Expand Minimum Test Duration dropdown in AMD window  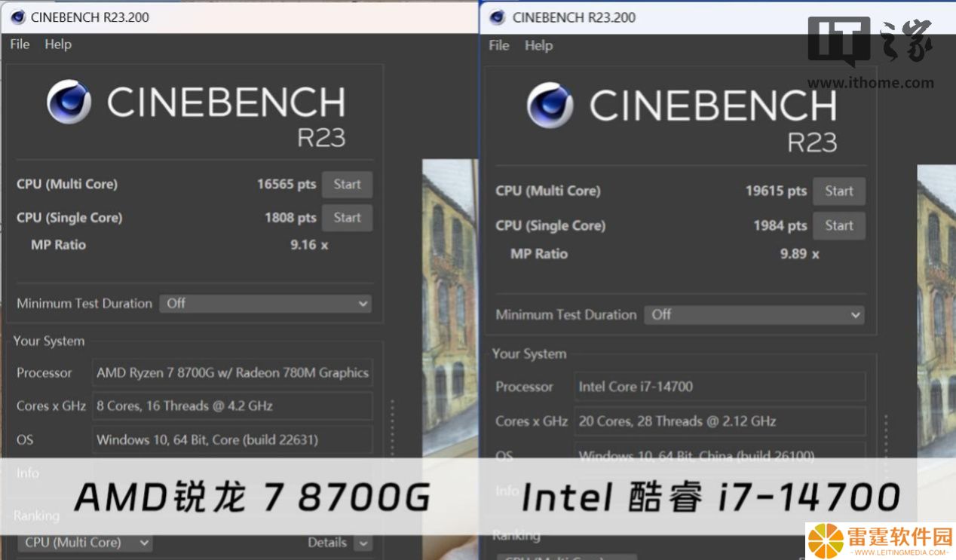point(265,304)
